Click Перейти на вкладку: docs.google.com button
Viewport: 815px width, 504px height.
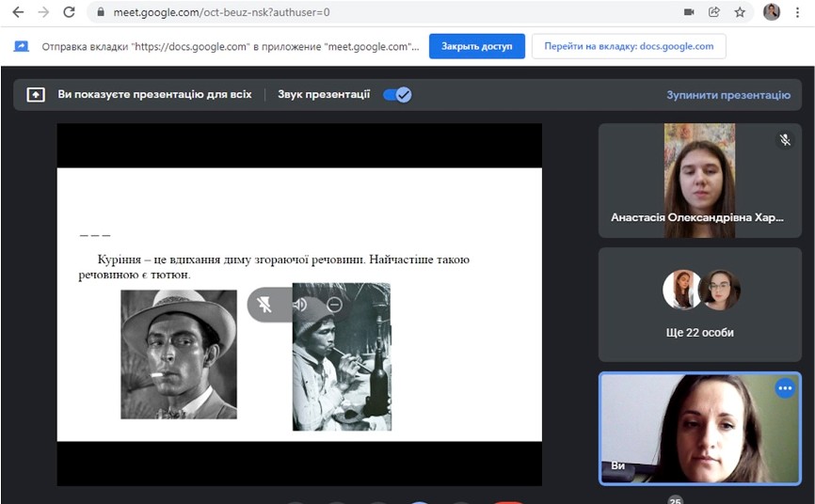tap(628, 46)
